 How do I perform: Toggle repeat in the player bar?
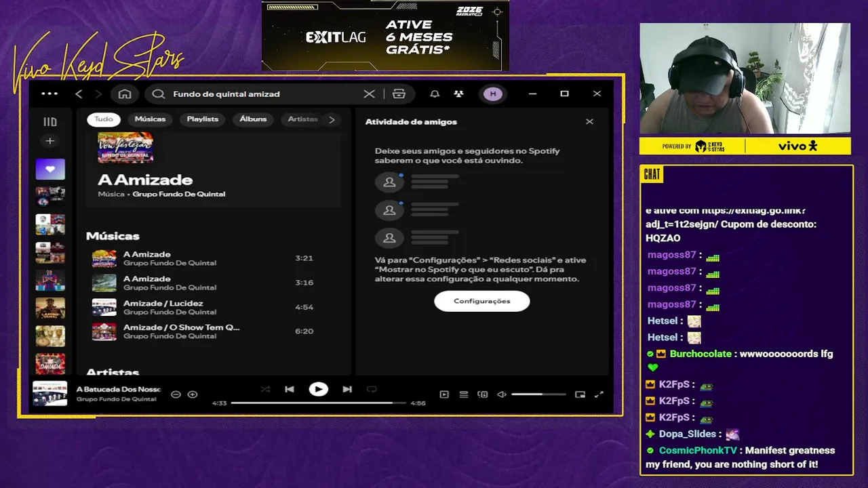click(372, 389)
